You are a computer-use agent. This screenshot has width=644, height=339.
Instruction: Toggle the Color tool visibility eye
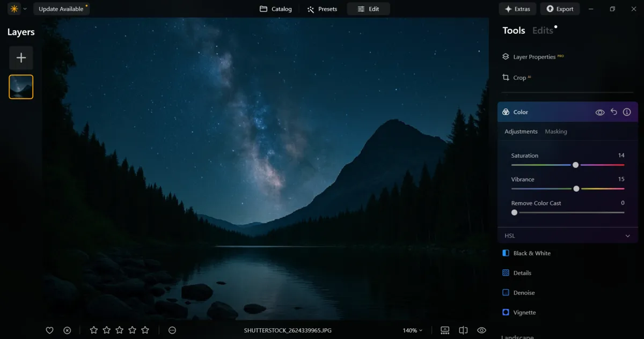coord(599,112)
